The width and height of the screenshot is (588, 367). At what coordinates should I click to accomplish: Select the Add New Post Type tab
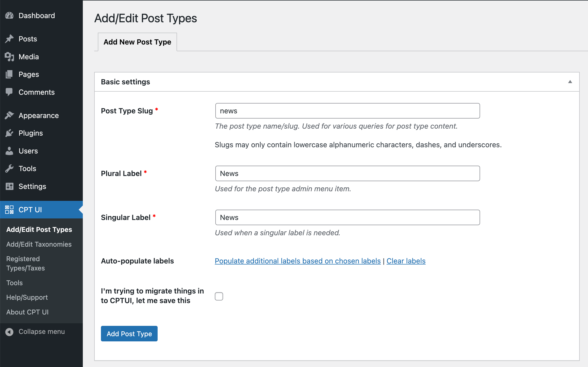tap(137, 41)
